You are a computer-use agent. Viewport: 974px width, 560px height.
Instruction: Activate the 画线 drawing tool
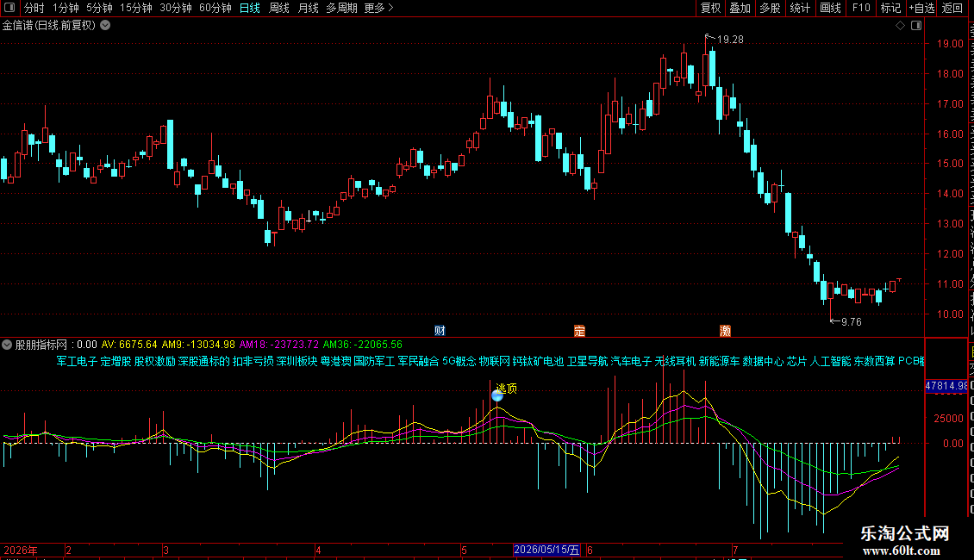(831, 8)
